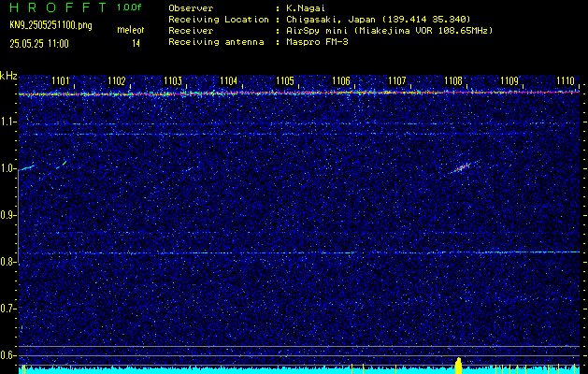Click the 0.7 kHz axis label
588x374 pixels.
[x=8, y=309]
